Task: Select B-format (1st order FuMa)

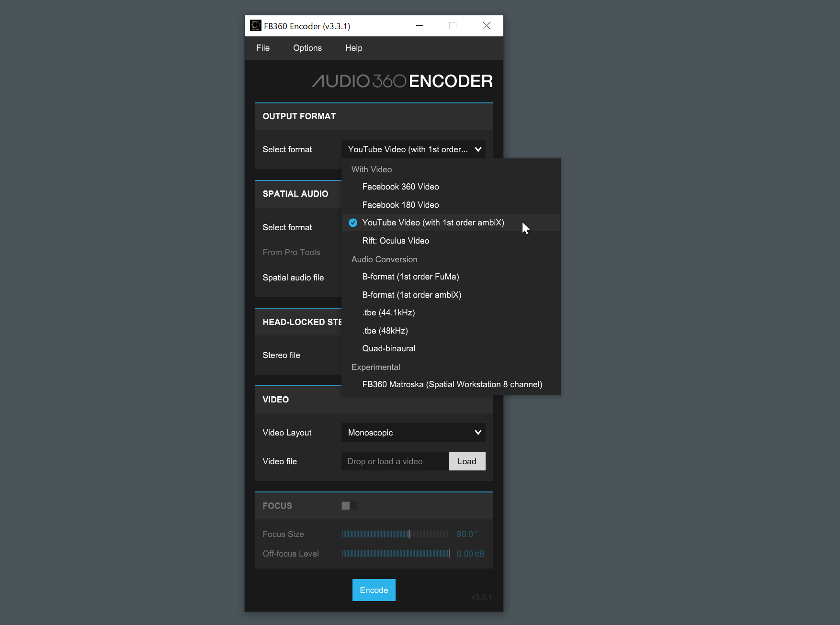Action: pyautogui.click(x=451, y=277)
